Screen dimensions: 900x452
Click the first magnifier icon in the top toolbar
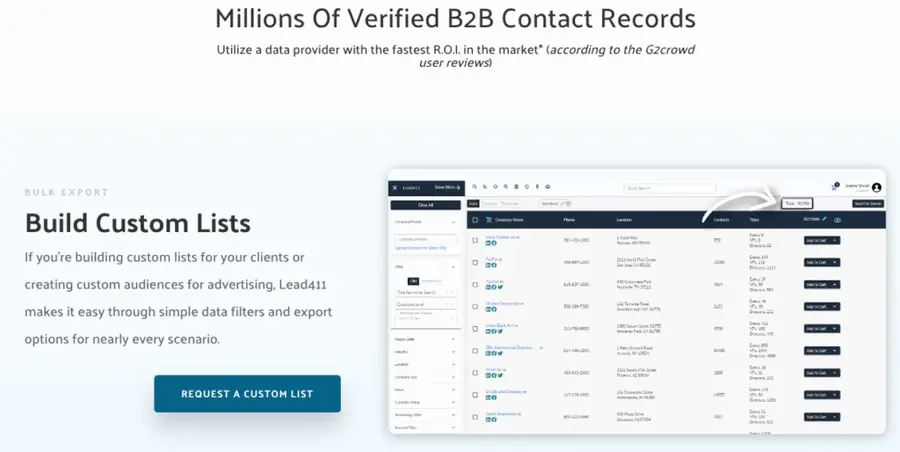point(474,187)
